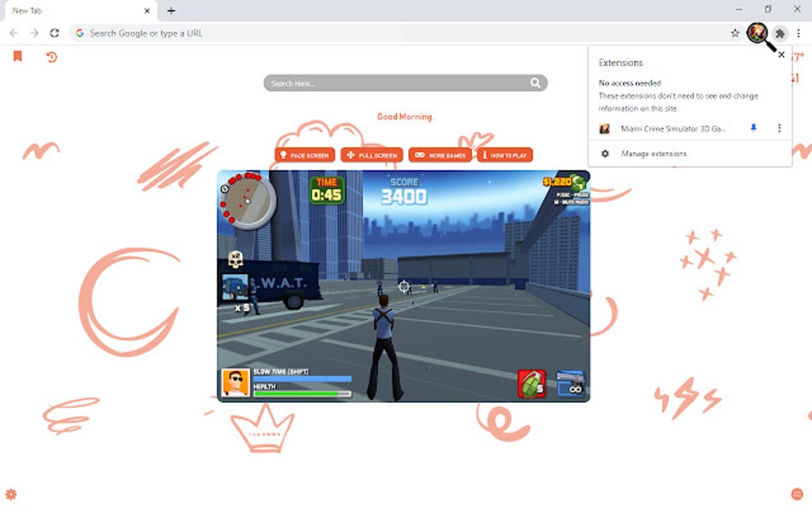The image size is (812, 508).
Task: Click the browser back arrow
Action: pyautogui.click(x=14, y=33)
